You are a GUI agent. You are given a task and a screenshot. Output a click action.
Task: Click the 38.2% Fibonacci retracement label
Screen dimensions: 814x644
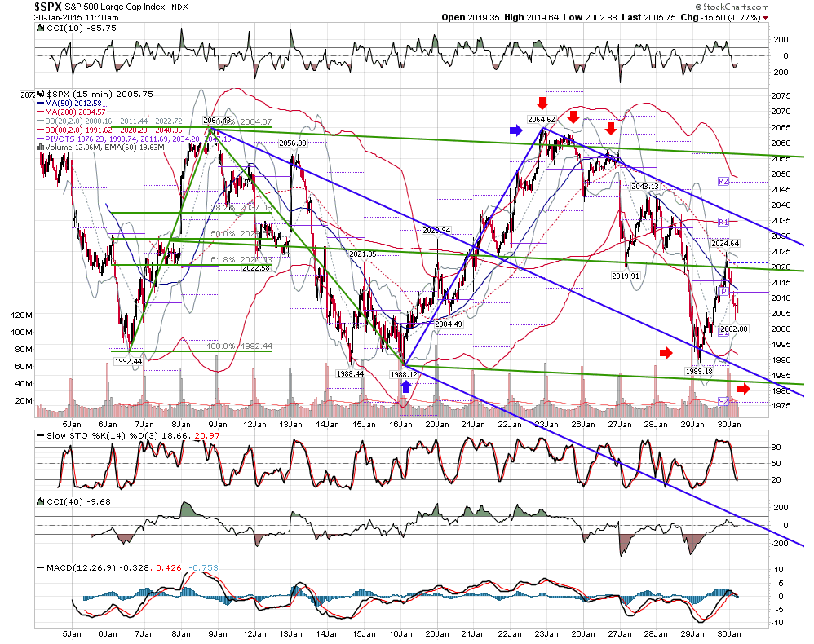click(241, 208)
